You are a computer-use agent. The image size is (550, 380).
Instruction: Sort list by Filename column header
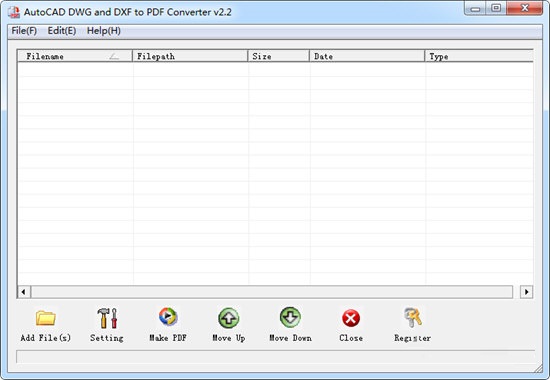pyautogui.click(x=75, y=56)
